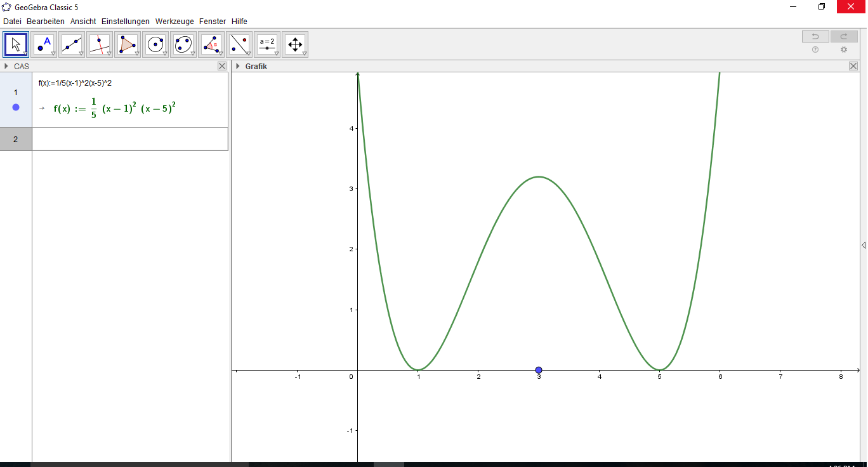Expand the Grafik panel style bar triangle

pos(238,66)
